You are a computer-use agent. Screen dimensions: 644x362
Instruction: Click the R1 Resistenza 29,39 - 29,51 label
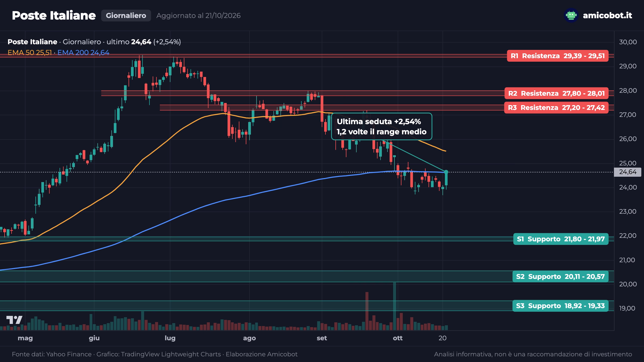click(x=558, y=56)
